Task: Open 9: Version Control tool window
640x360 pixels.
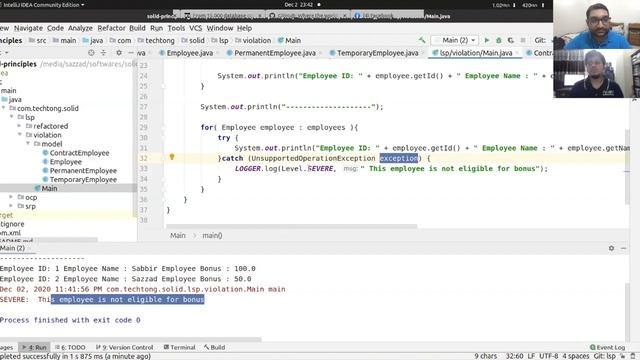Action: click(124, 347)
